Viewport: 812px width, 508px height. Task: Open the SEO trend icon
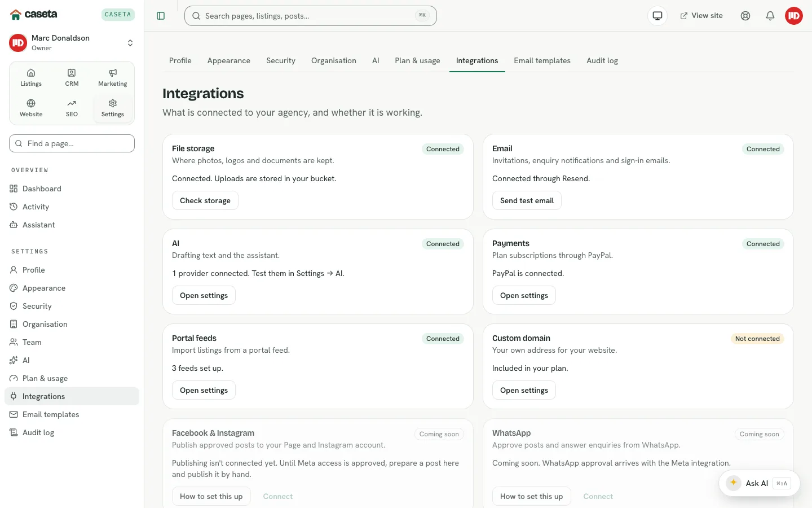(x=72, y=108)
